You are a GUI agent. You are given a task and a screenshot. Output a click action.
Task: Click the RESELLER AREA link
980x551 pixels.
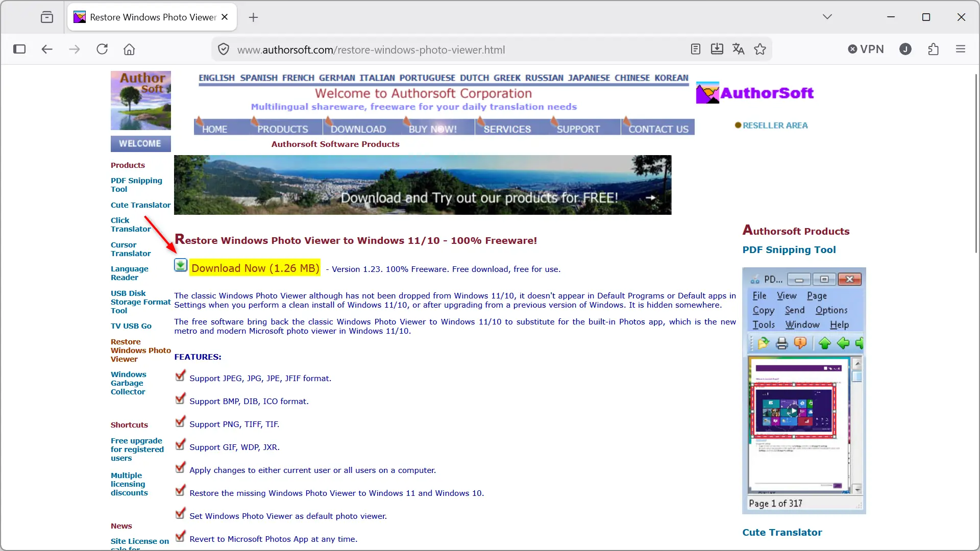pos(775,126)
